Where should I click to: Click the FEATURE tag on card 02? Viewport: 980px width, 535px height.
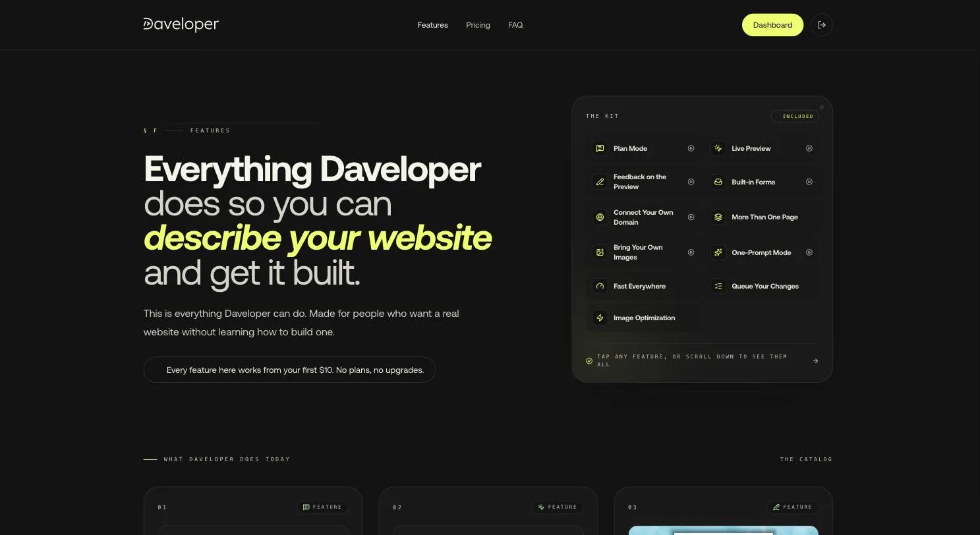[558, 507]
